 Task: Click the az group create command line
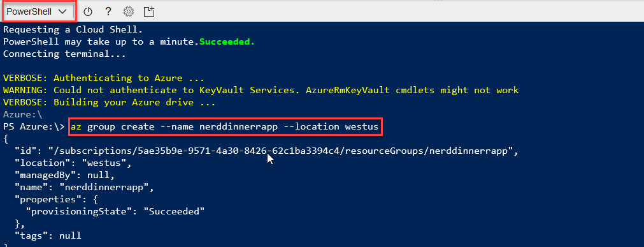225,127
